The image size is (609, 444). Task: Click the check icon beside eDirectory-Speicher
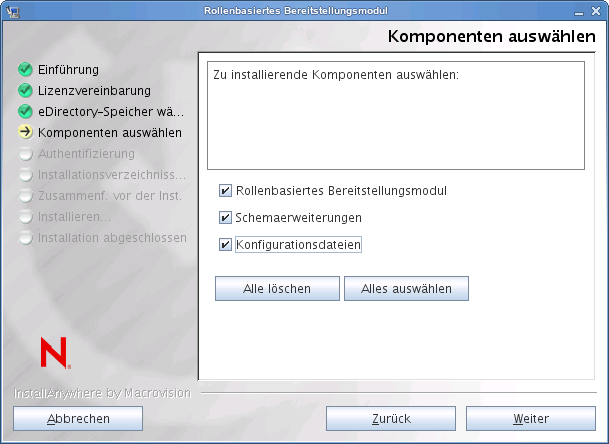tap(25, 111)
